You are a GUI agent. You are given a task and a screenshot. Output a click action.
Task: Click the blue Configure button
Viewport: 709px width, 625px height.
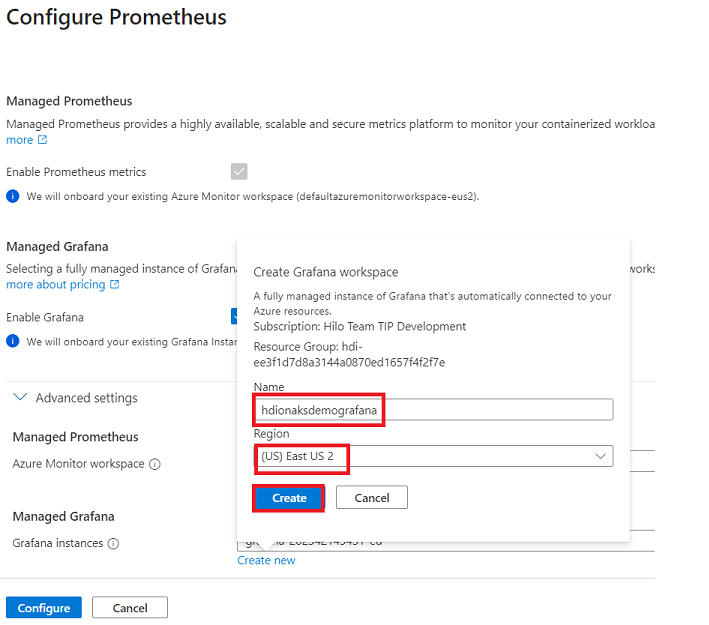coord(44,608)
